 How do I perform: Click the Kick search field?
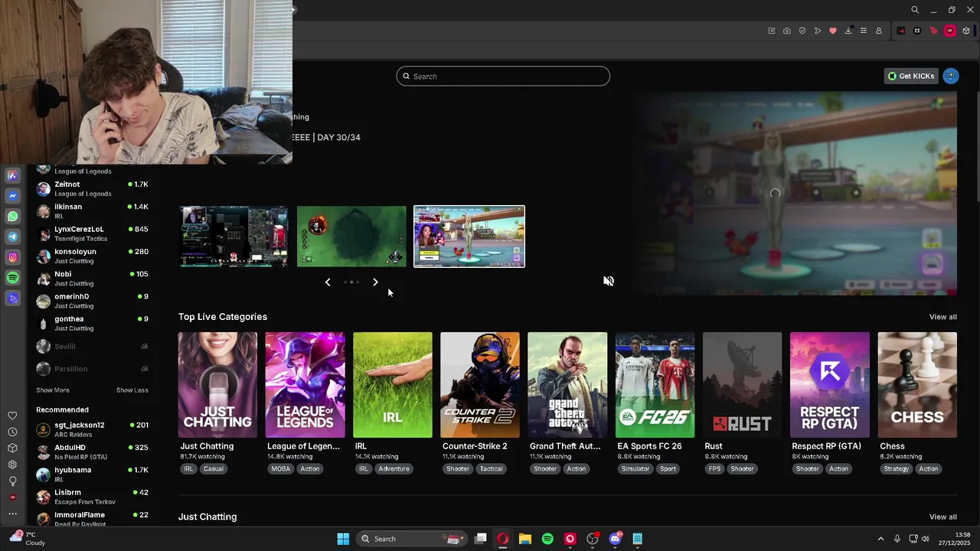tap(503, 76)
